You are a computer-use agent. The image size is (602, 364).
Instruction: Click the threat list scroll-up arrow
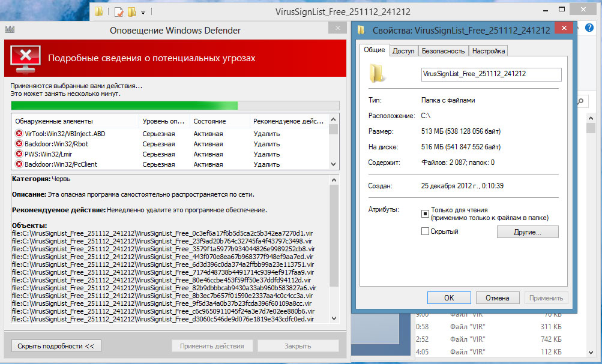[333, 119]
